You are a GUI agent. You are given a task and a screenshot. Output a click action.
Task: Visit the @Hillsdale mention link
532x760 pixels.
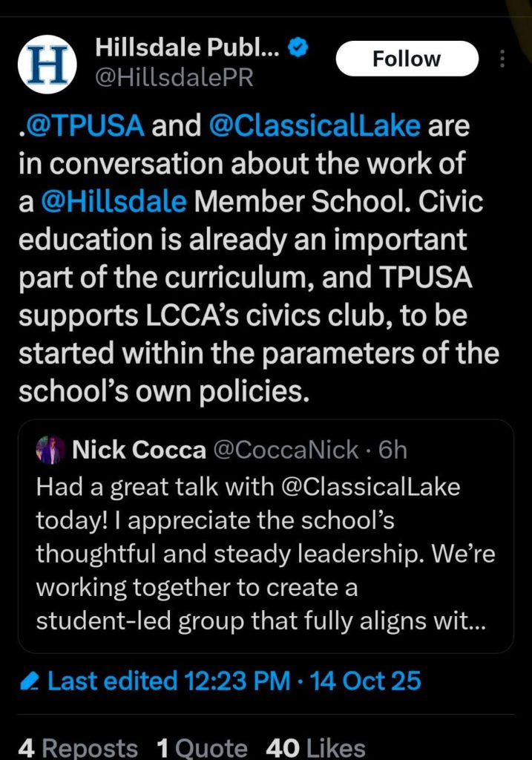coord(111,203)
